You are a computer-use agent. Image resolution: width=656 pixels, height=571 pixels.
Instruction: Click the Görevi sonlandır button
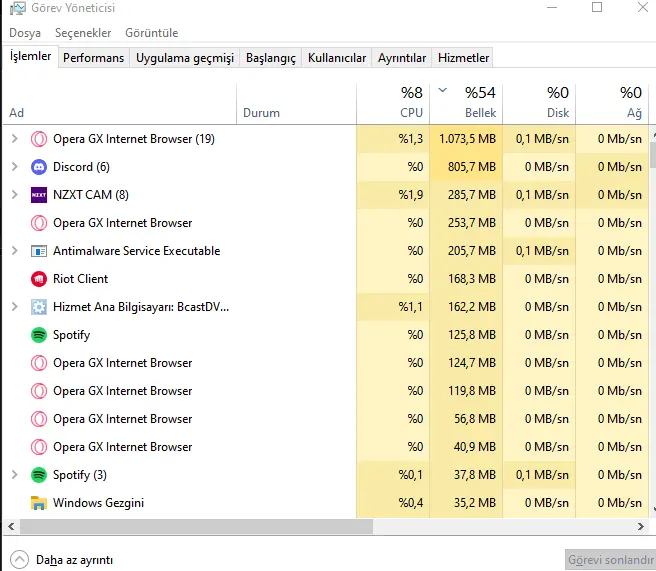point(610,560)
